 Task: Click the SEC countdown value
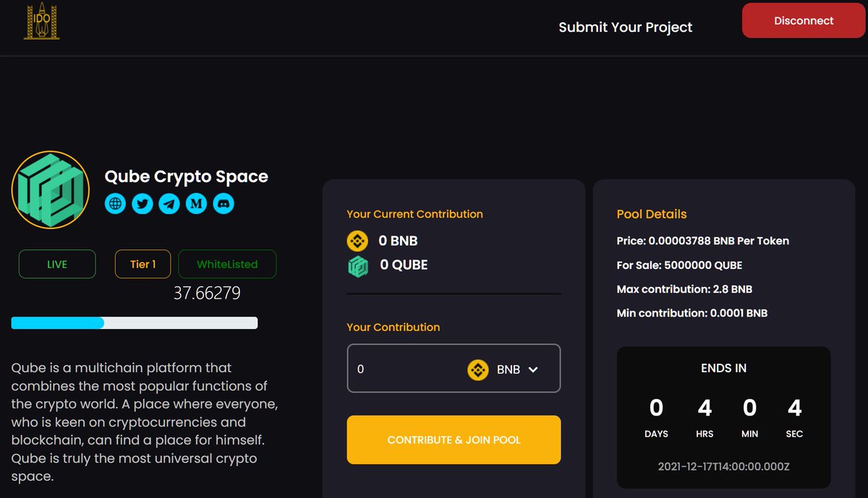click(794, 408)
